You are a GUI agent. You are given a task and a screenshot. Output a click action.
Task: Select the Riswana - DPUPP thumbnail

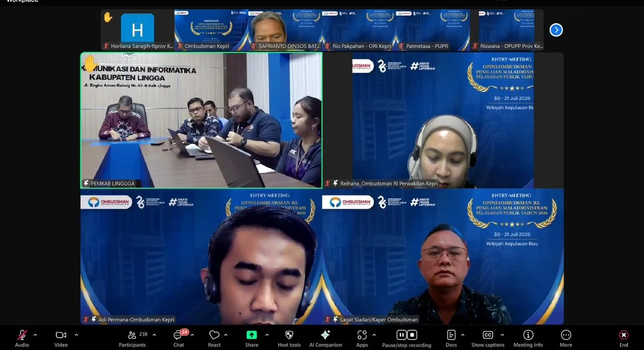(507, 30)
